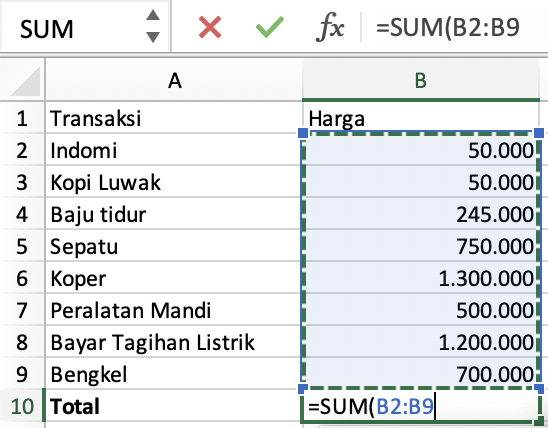Image resolution: width=548 pixels, height=428 pixels.
Task: Click the Sepatu cell
Action: coord(174,246)
